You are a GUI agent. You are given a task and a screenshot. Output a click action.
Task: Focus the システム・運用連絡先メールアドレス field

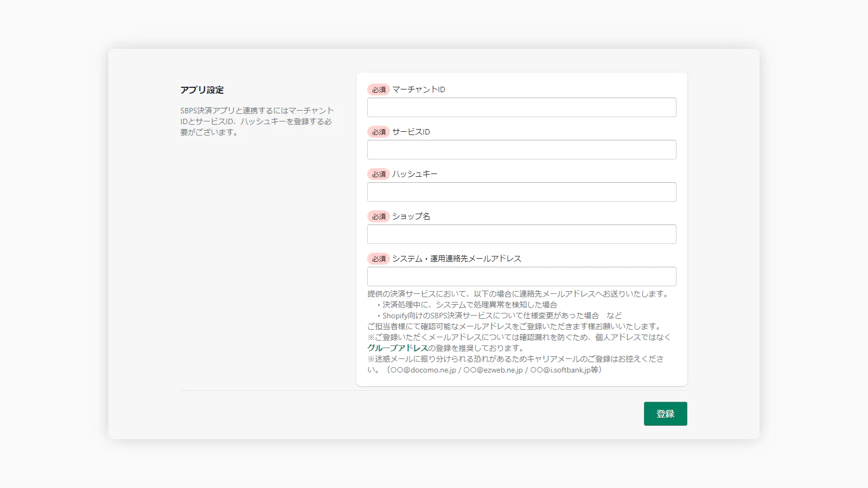(521, 277)
